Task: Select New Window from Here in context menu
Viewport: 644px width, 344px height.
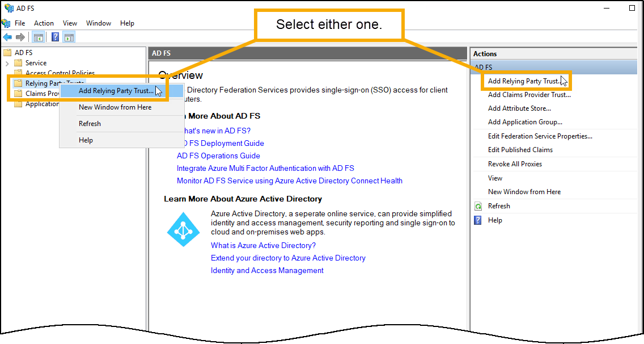Action: click(115, 107)
